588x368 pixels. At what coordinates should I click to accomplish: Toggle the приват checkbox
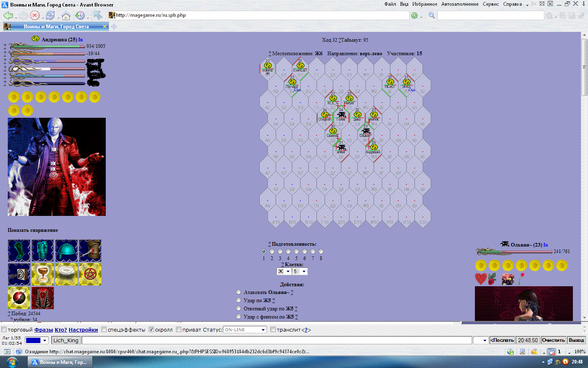point(179,330)
